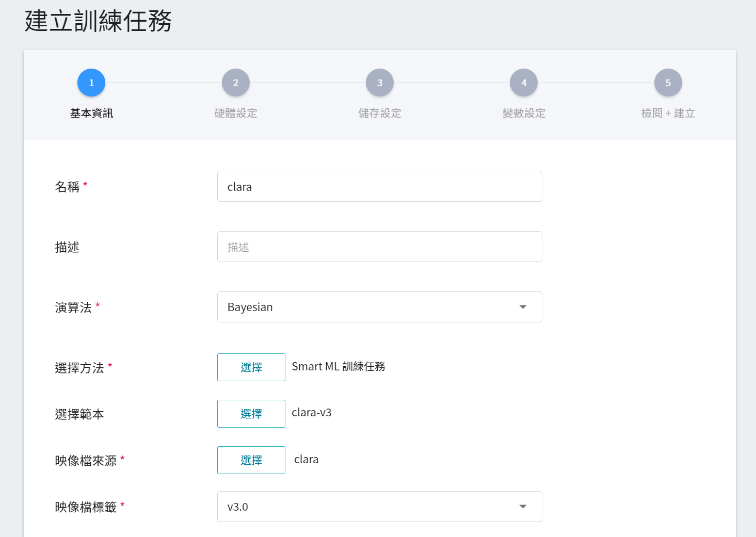756x537 pixels.
Task: Click the 儲存設定 step label
Action: 379,113
